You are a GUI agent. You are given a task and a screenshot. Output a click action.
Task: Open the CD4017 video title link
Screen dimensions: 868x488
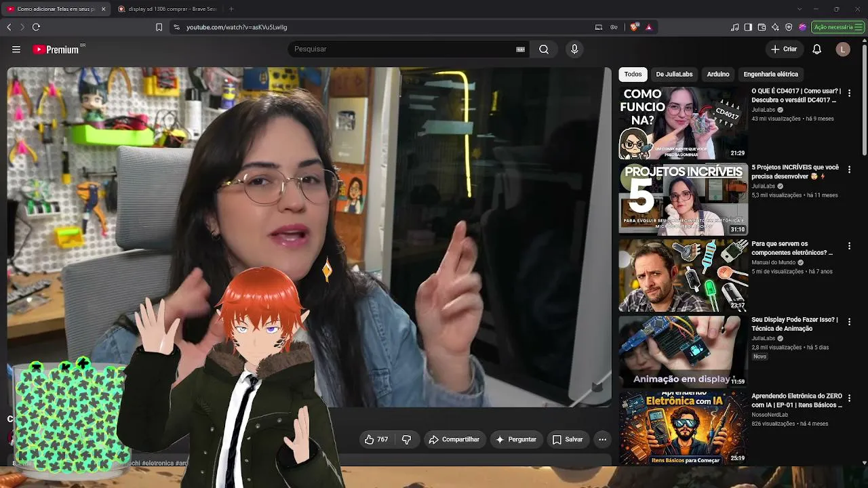click(796, 96)
